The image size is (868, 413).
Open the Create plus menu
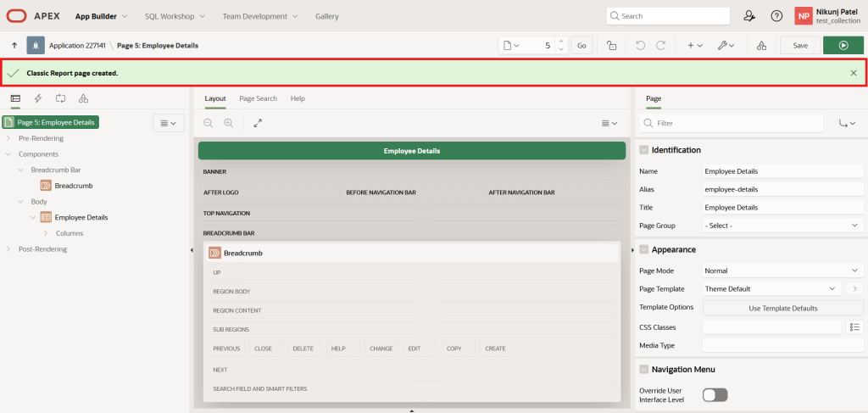coord(695,46)
